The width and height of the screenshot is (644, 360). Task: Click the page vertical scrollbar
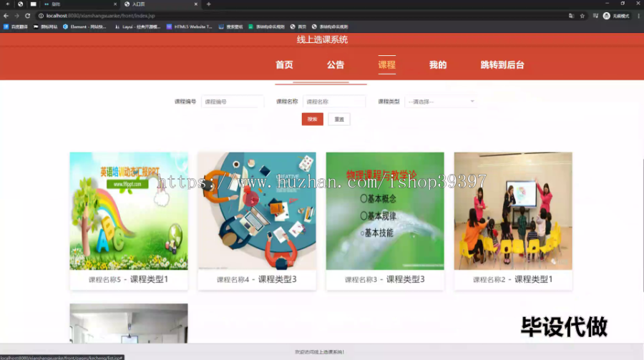point(642,225)
